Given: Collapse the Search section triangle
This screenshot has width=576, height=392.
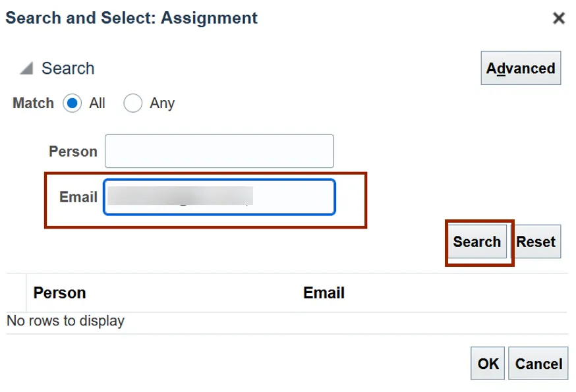Looking at the screenshot, I should tap(26, 69).
